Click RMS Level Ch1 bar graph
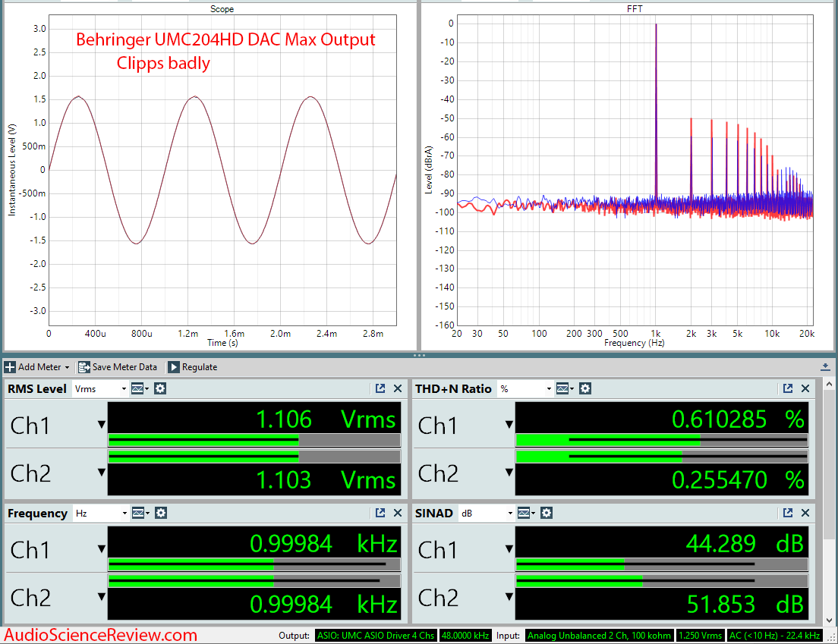The width and height of the screenshot is (838, 644). point(254,440)
